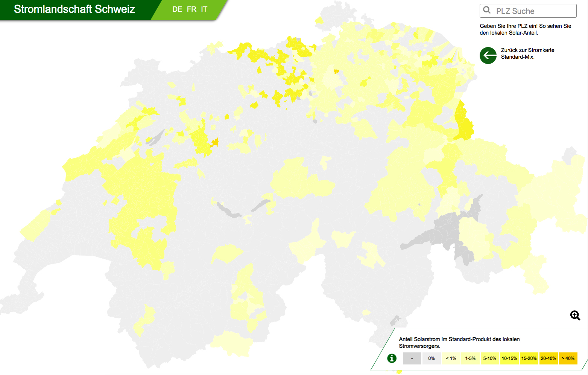Select the 15-20% legend swatch
Screen dimensions: 588x375
point(529,358)
